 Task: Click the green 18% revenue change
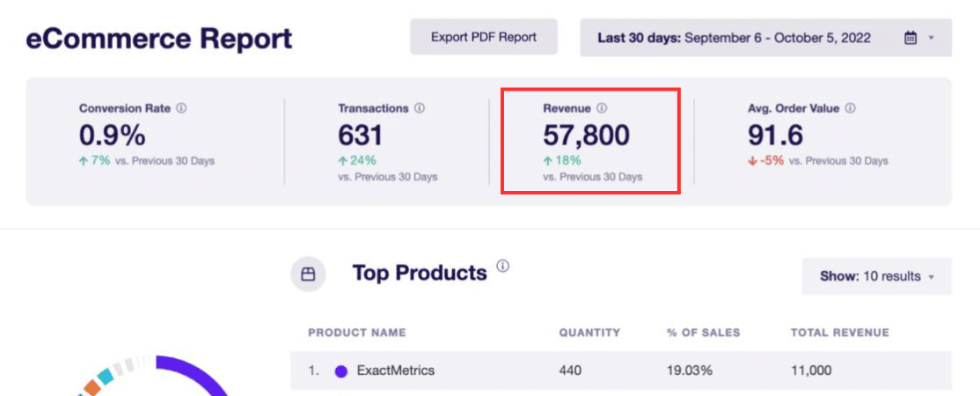[x=562, y=161]
